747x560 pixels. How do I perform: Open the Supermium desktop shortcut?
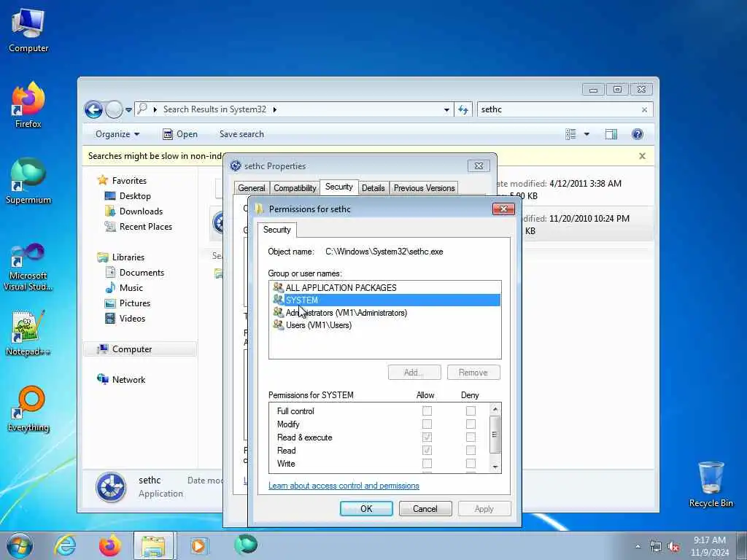pos(28,182)
